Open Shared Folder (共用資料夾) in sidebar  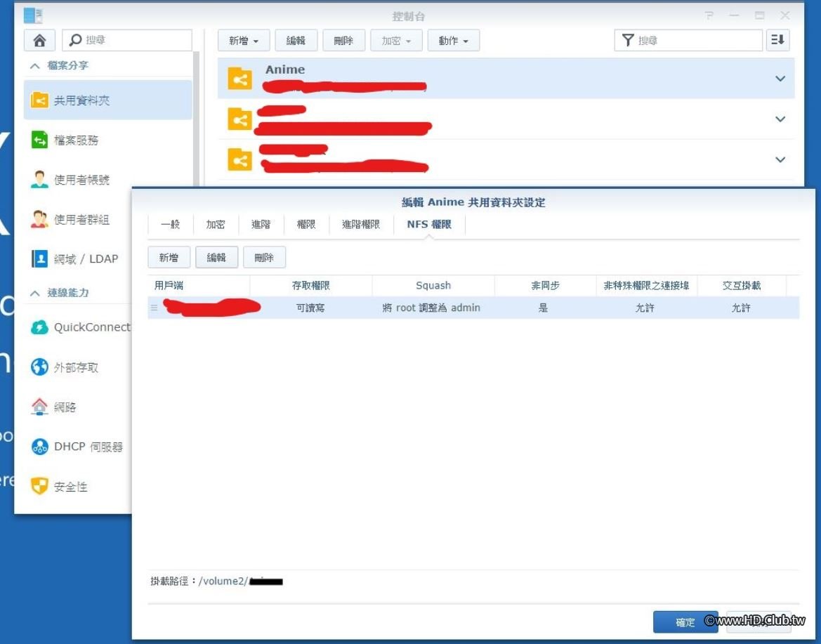click(108, 100)
